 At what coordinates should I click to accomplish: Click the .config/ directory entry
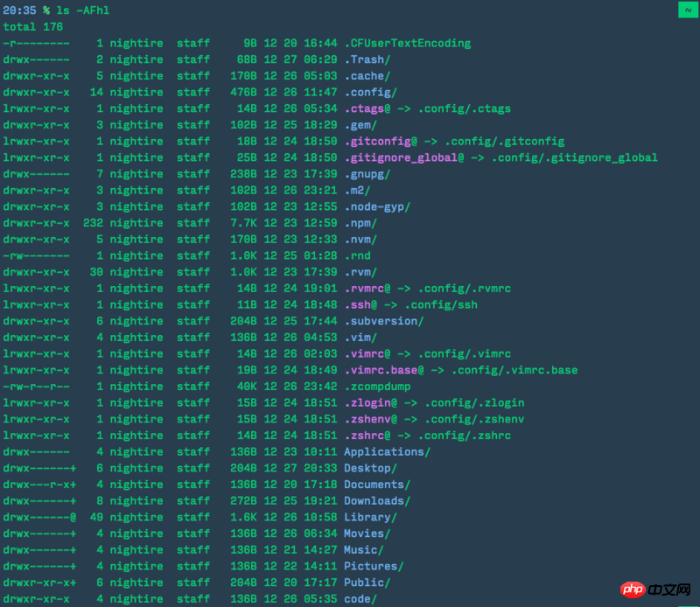[370, 93]
